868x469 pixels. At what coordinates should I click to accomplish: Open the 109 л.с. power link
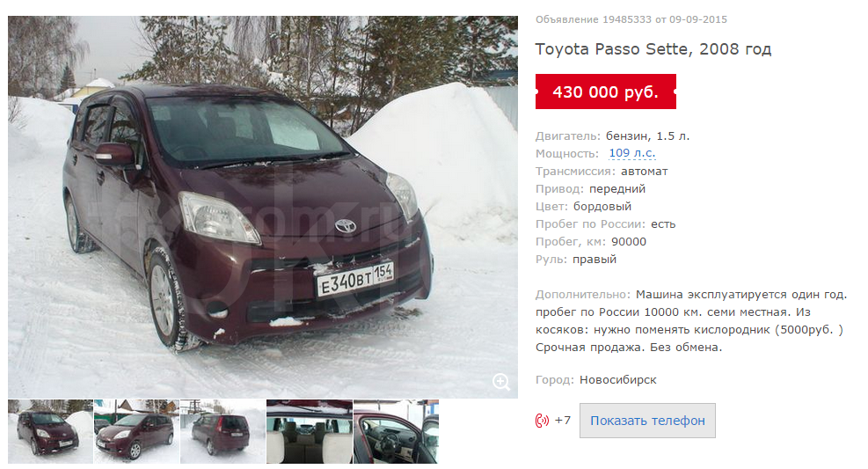coord(631,153)
